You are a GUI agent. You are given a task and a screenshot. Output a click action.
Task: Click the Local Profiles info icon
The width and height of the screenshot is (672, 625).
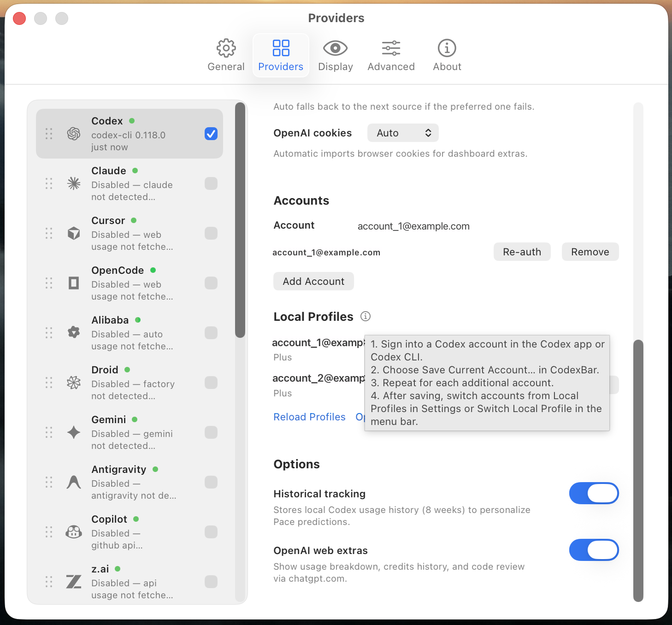pyautogui.click(x=365, y=316)
